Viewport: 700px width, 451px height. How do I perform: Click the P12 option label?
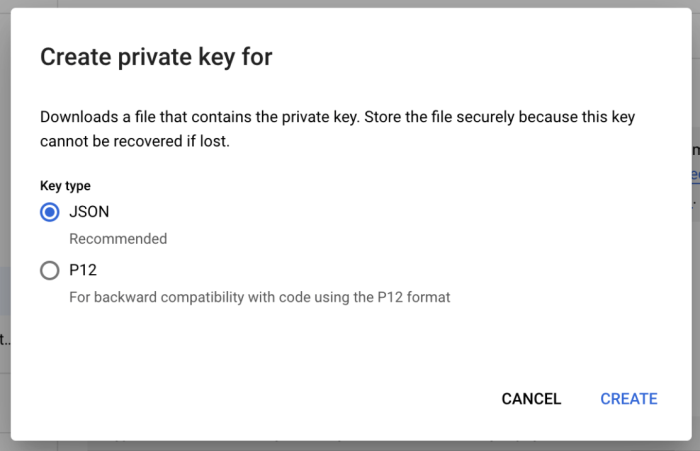pos(83,270)
